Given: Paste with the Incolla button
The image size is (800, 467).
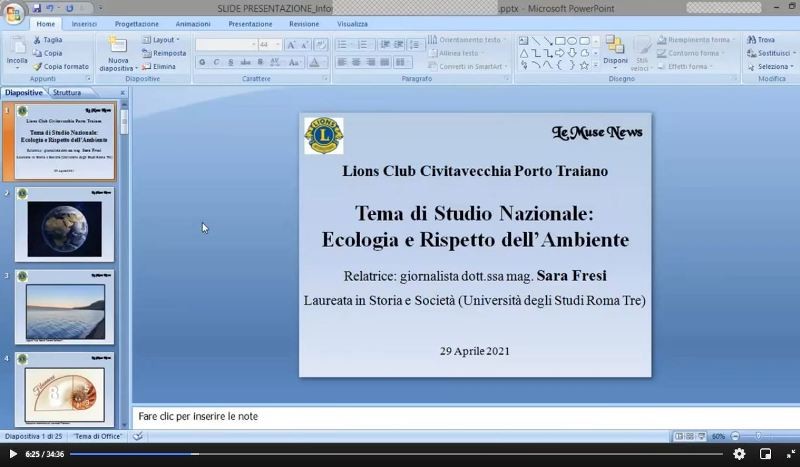Looking at the screenshot, I should 17,53.
